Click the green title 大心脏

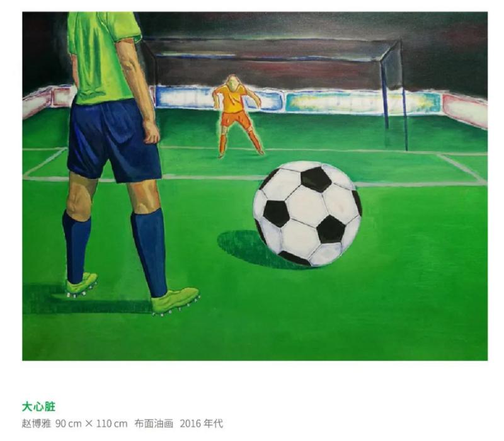pos(38,406)
